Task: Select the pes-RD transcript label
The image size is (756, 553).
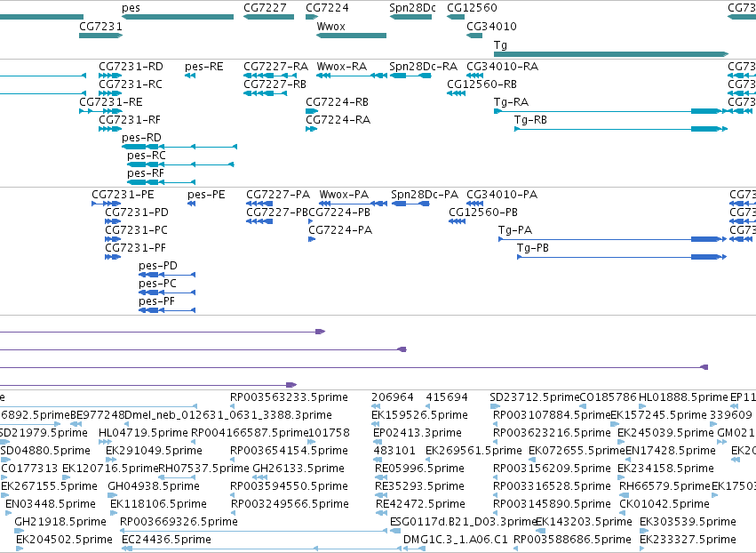Action: [x=141, y=138]
